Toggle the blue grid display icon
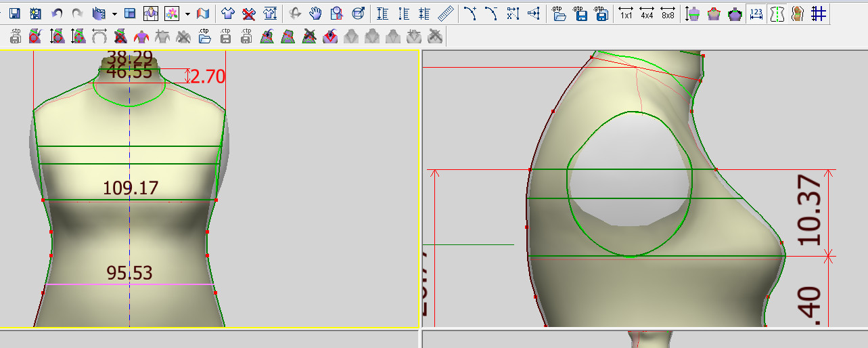 click(819, 14)
